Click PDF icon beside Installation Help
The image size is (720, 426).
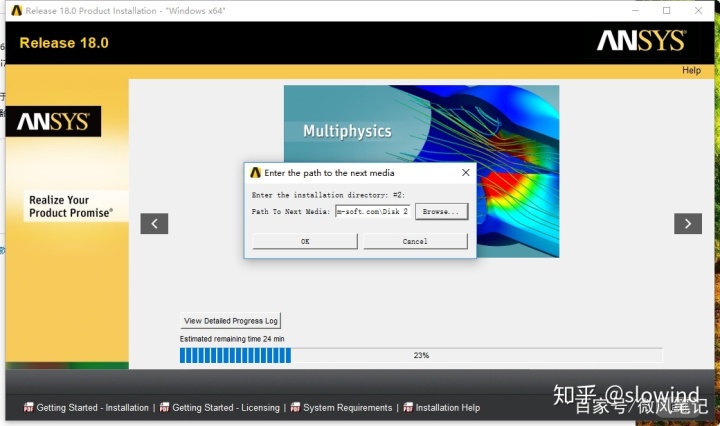pyautogui.click(x=408, y=407)
